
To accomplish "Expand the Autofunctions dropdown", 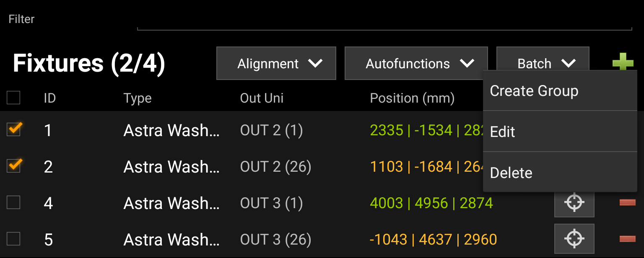I will click(x=416, y=63).
